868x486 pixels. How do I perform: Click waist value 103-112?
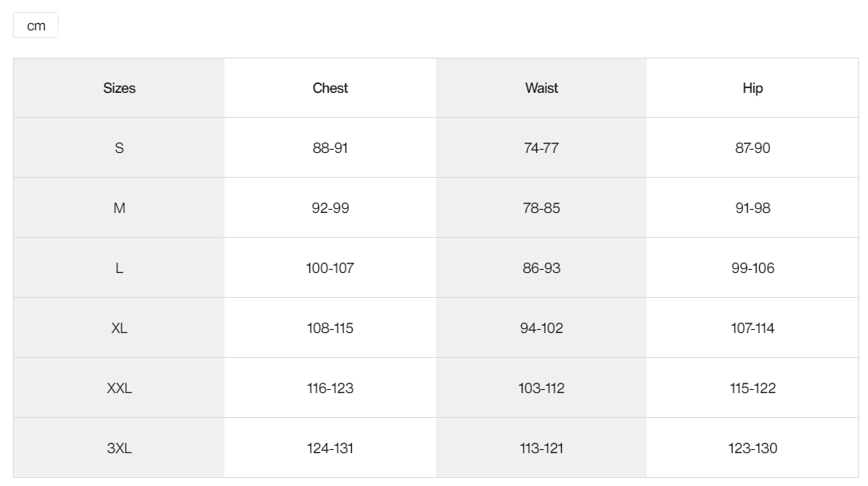[541, 388]
